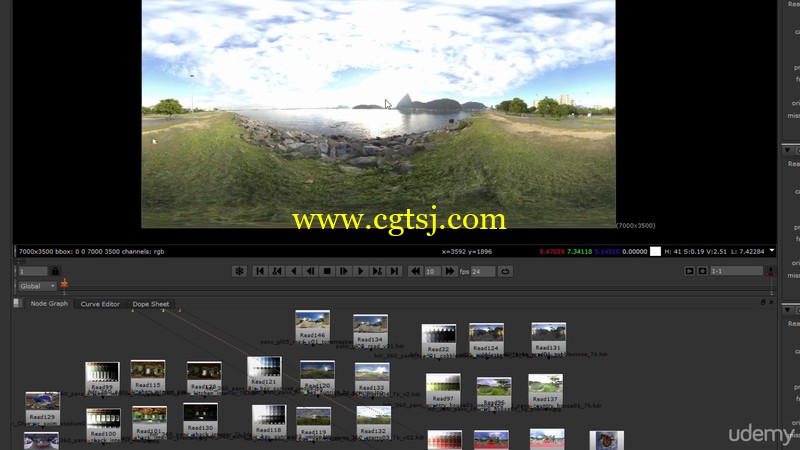Expand the viewer info bar arrow
Image resolution: width=800 pixels, height=450 pixels.
pyautogui.click(x=771, y=251)
